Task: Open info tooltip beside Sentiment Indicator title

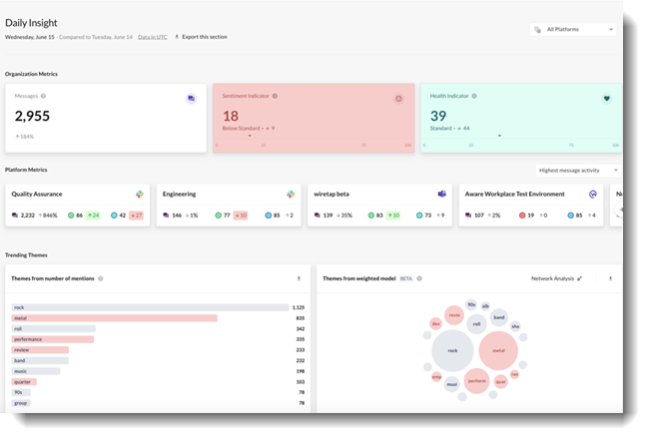Action: tap(275, 96)
